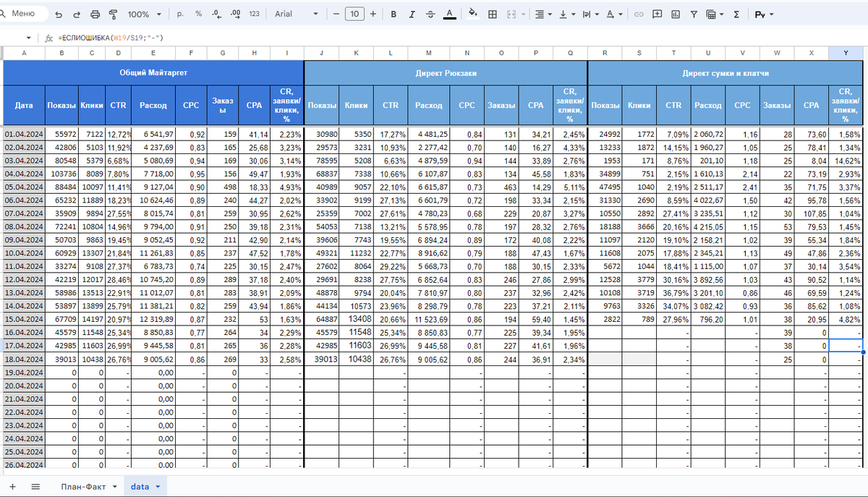This screenshot has height=497, width=868.
Task: Click the Директ Рюкзаки header cell
Action: pos(446,73)
